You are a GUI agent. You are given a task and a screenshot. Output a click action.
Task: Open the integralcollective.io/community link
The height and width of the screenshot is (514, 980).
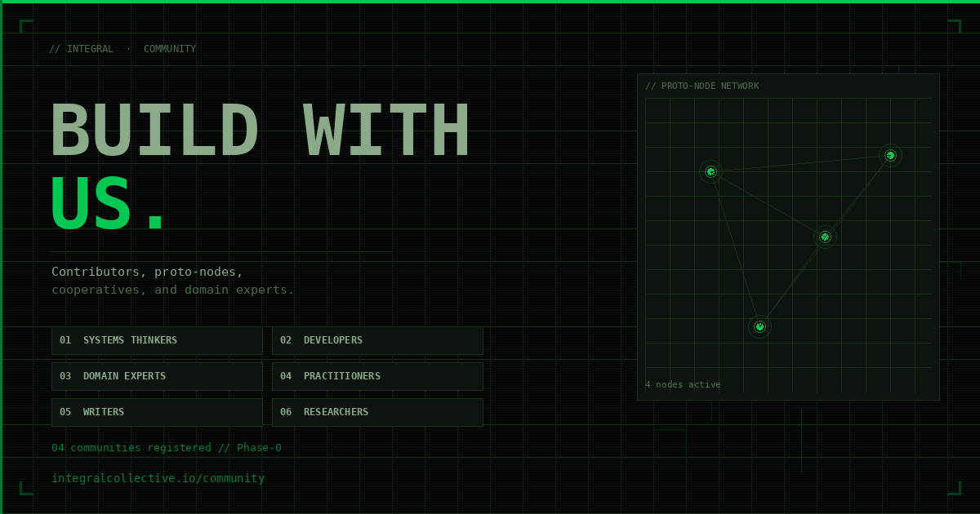[158, 478]
